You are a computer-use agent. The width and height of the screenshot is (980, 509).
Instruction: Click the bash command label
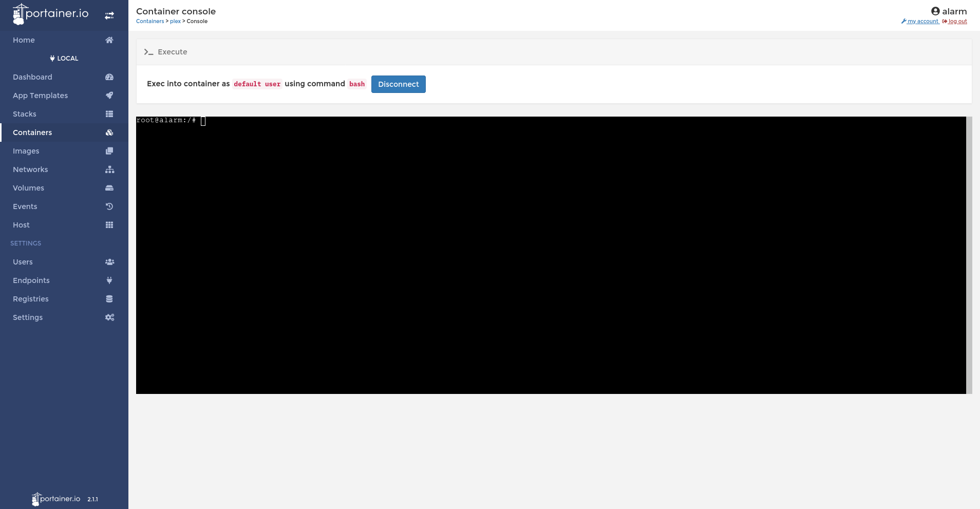coord(357,84)
